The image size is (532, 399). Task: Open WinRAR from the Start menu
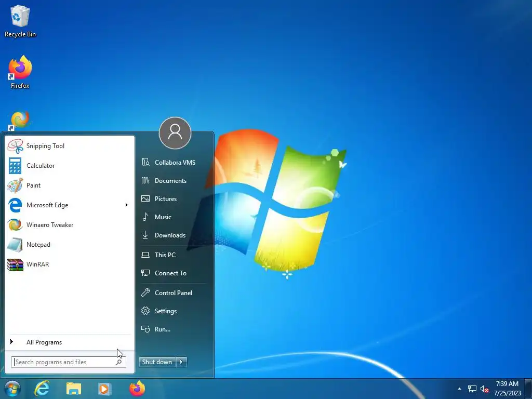70,264
